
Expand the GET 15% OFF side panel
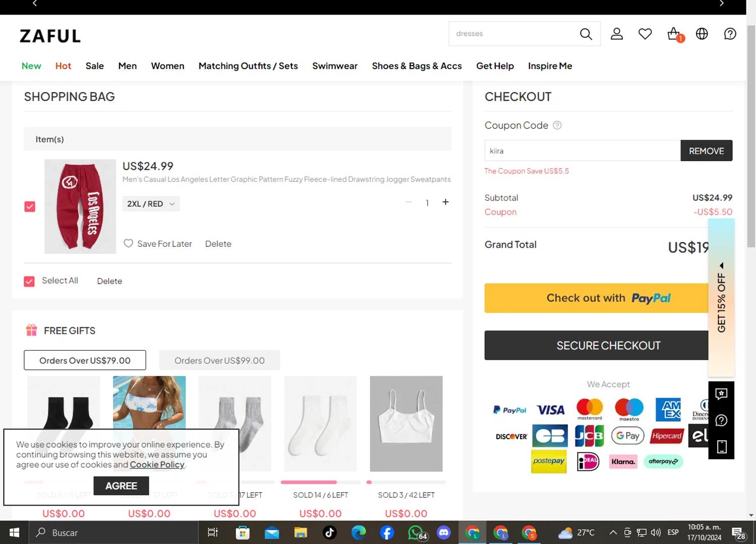pos(721,298)
